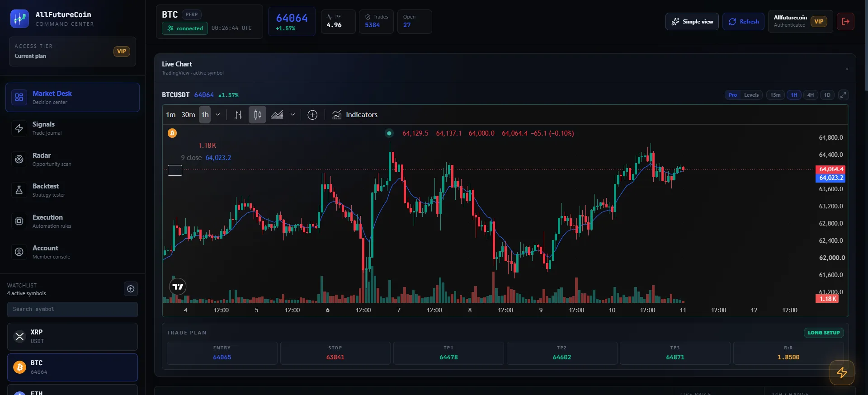Image resolution: width=868 pixels, height=395 pixels.
Task: Toggle Levels chart mode
Action: click(751, 95)
